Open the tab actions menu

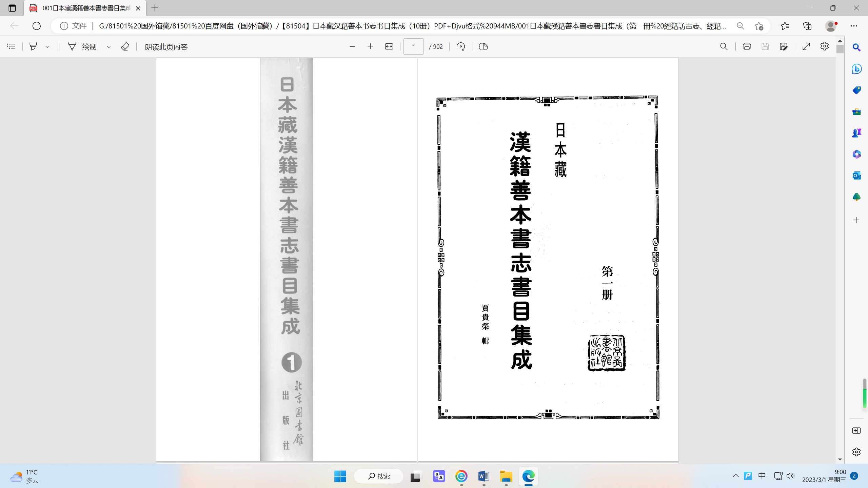[12, 8]
